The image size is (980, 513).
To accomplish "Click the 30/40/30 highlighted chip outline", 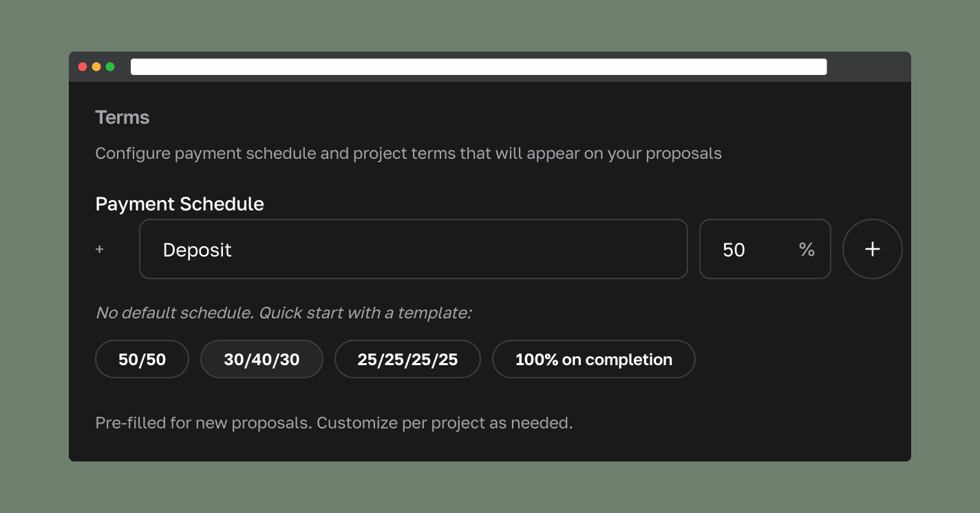I will [262, 359].
